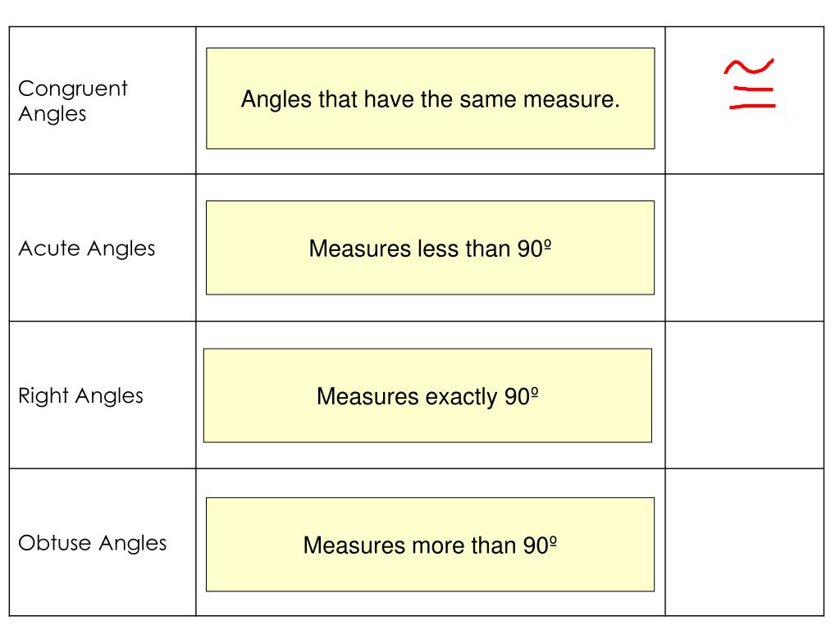Click the word 'Congruent' in first row
The width and height of the screenshot is (840, 630).
pyautogui.click(x=73, y=89)
